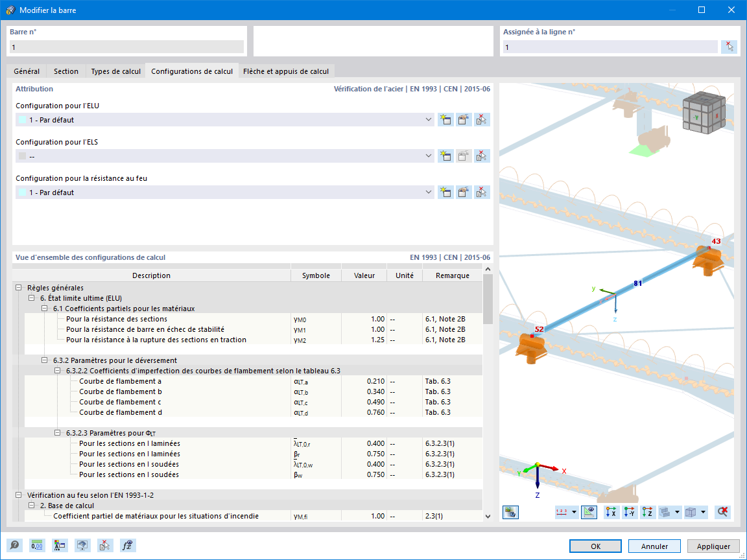Click the Appliquer button
Image resolution: width=747 pixels, height=560 pixels.
click(x=712, y=546)
